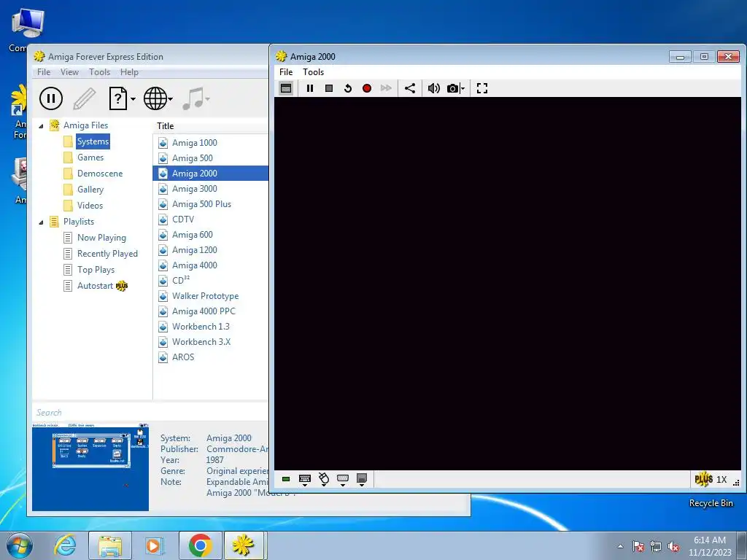Select Amiga 3000 in the list
Viewport: 747px width, 560px height.
[x=211, y=189]
